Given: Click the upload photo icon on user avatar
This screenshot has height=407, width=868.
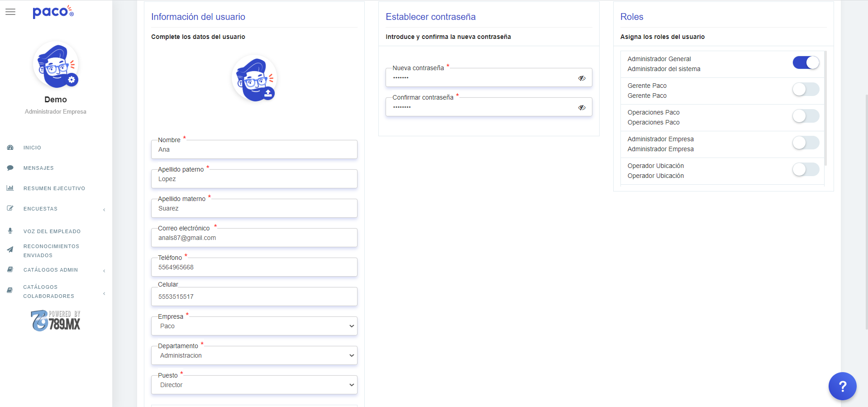Looking at the screenshot, I should pos(268,94).
